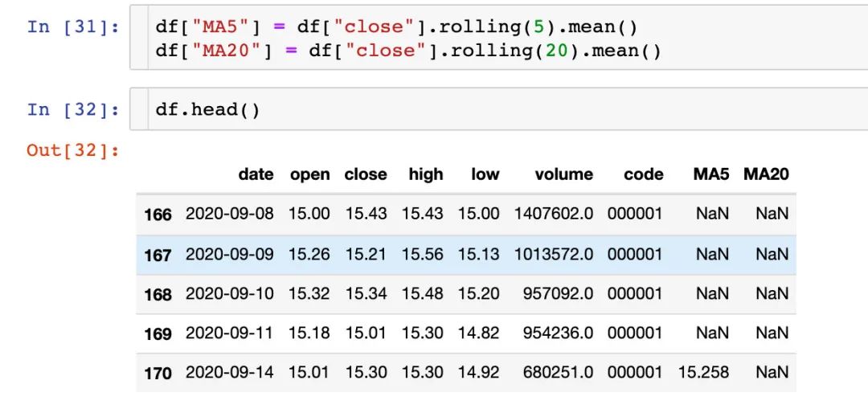Click the volume column header
This screenshot has width=868, height=413.
[x=563, y=174]
